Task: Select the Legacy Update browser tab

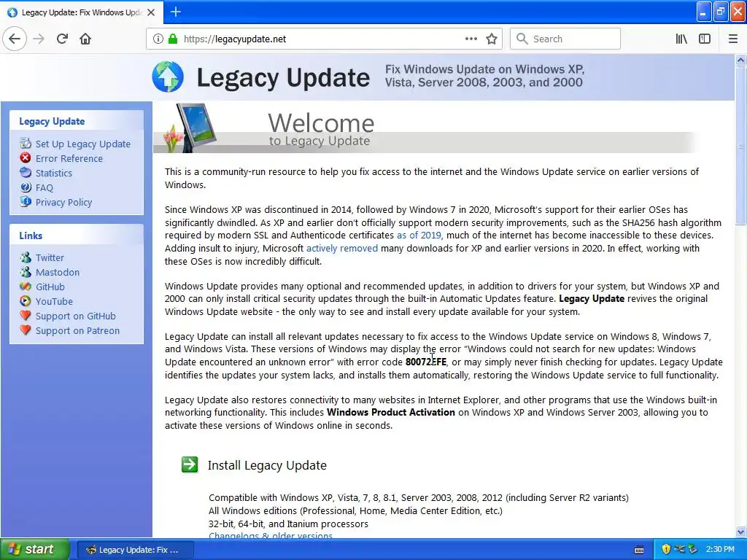Action: coord(82,12)
